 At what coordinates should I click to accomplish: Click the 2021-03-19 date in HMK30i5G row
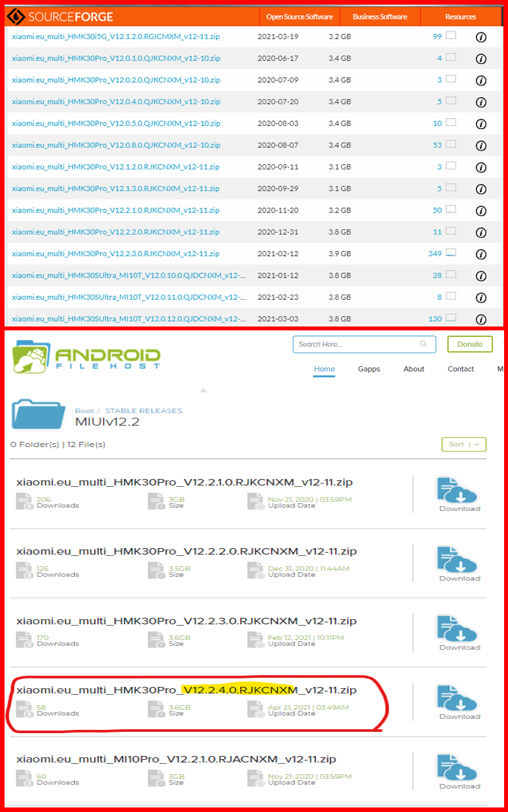(x=278, y=36)
